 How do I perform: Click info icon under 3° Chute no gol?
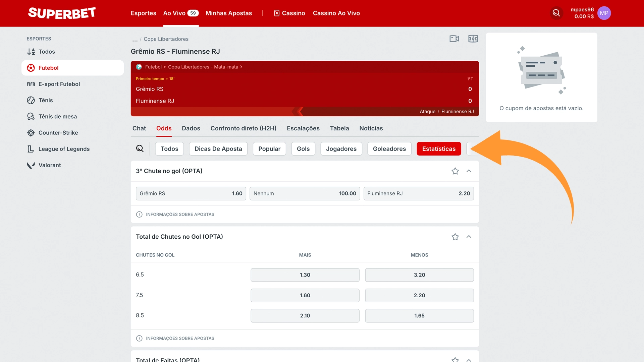pyautogui.click(x=139, y=215)
